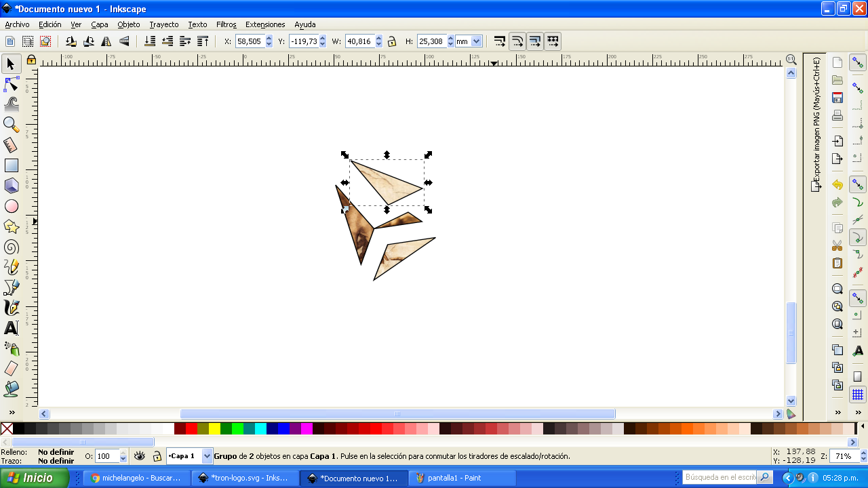Print the document with printer icon

click(x=837, y=115)
